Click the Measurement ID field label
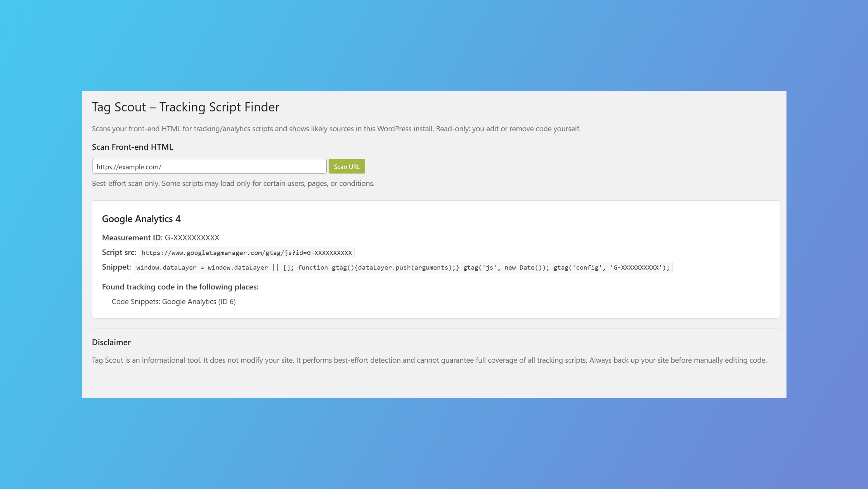 pos(132,237)
